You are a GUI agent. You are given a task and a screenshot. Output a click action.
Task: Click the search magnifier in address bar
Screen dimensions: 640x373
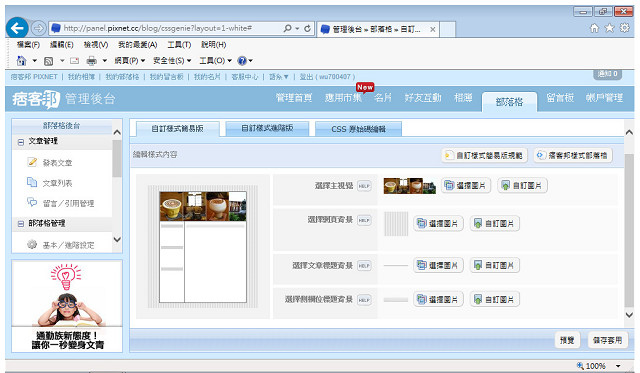click(288, 28)
